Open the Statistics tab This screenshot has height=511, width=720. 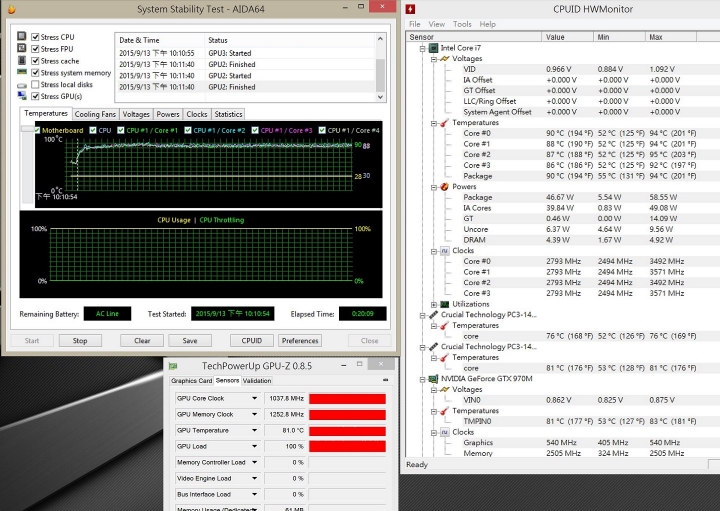[228, 114]
